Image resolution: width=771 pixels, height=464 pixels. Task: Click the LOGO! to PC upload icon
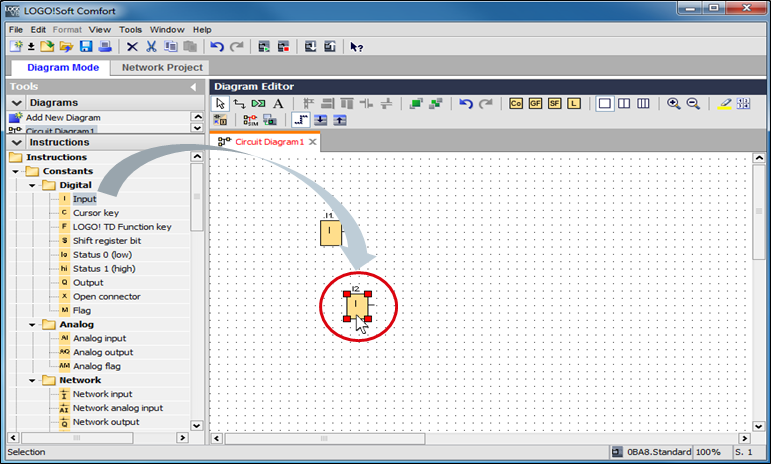pyautogui.click(x=329, y=47)
